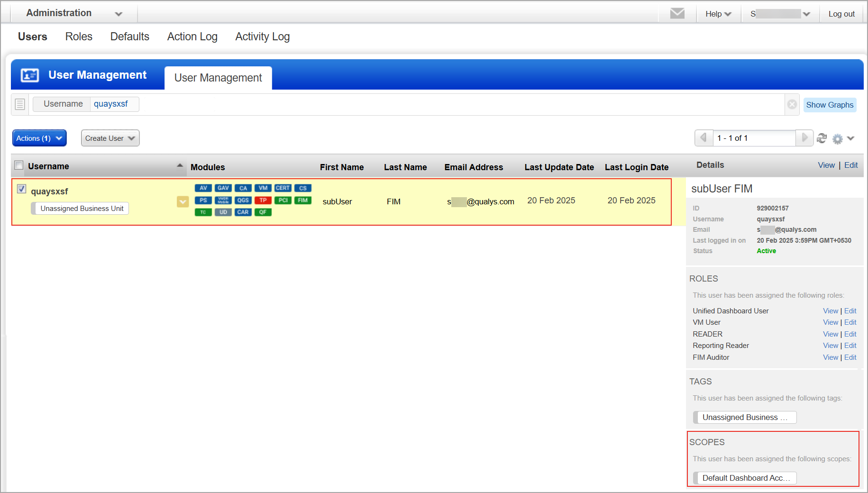Click the VM module badge
The image size is (868, 493).
coord(263,188)
